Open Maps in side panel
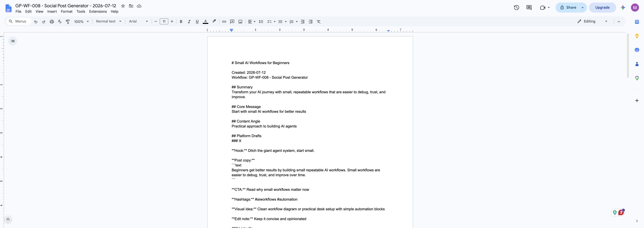Image resolution: width=644 pixels, height=228 pixels. [637, 78]
